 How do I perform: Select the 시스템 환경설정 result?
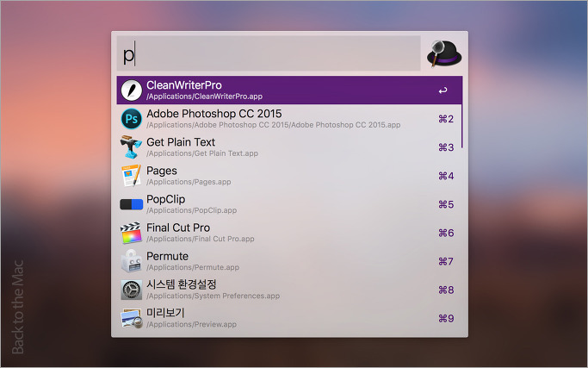pyautogui.click(x=289, y=290)
